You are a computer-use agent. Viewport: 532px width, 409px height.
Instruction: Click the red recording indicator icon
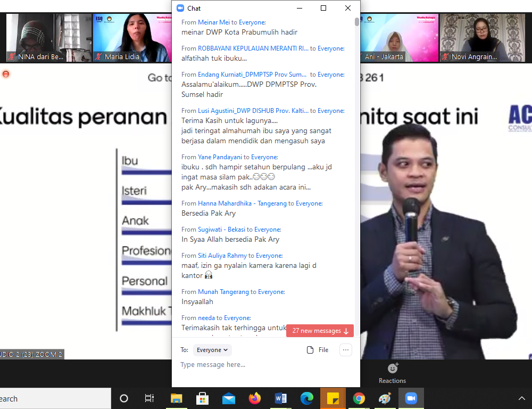click(x=6, y=74)
